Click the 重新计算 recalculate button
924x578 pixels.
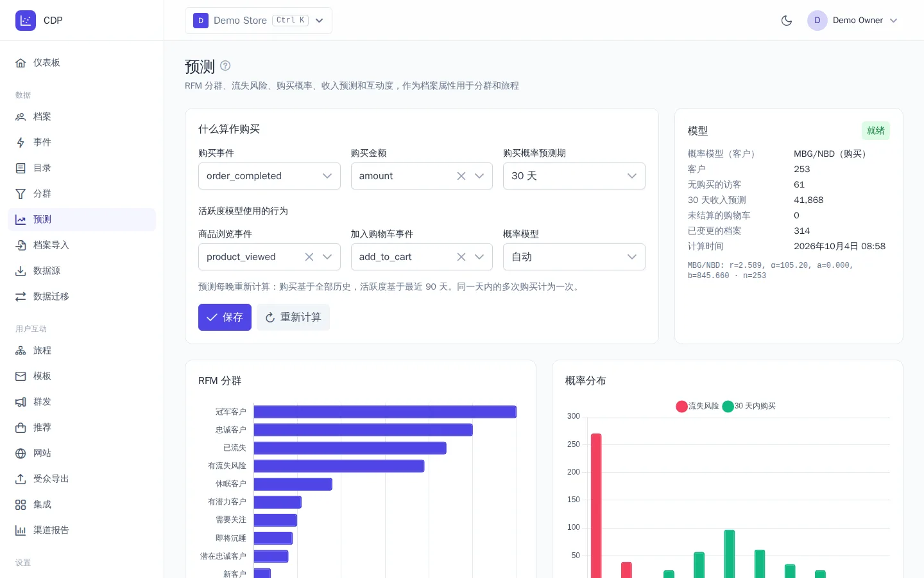(293, 317)
